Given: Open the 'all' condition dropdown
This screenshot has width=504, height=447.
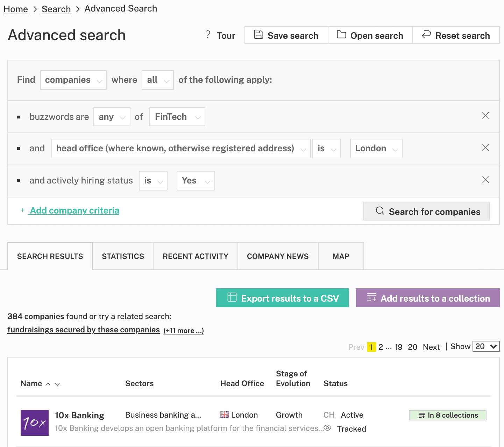Looking at the screenshot, I should coord(158,80).
